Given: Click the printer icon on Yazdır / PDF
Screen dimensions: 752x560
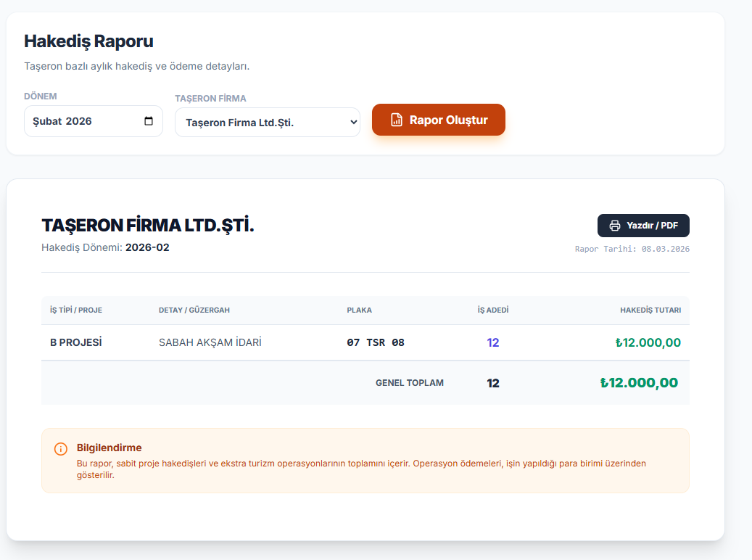Looking at the screenshot, I should (615, 226).
